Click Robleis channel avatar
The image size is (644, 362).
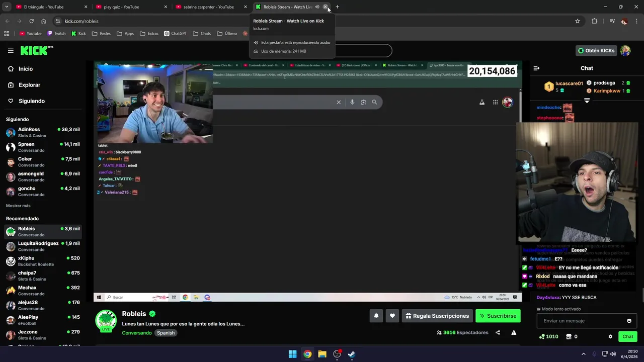(106, 321)
